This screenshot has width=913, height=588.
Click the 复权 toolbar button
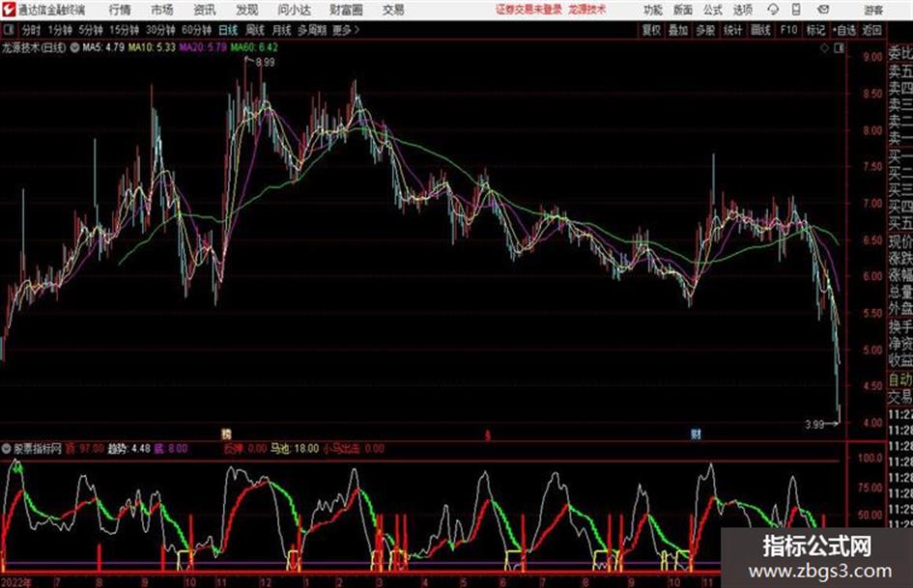651,30
